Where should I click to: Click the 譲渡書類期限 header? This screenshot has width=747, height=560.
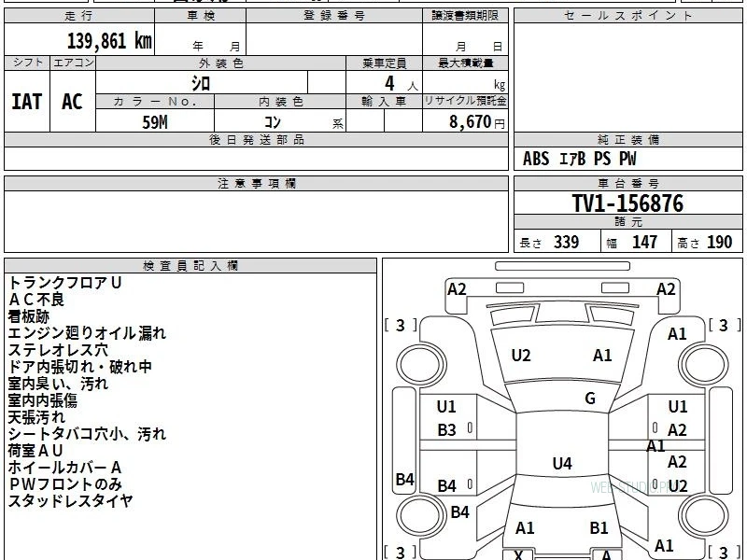(x=465, y=16)
